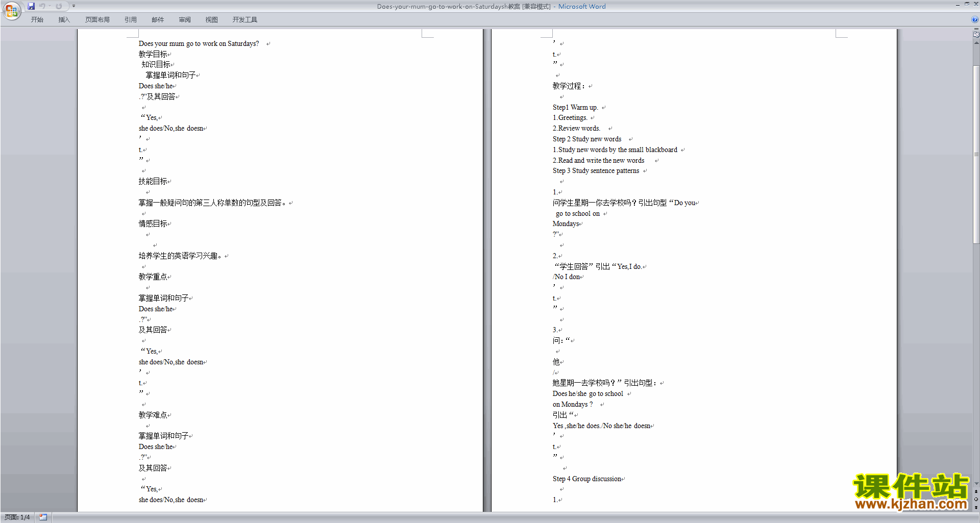Image resolution: width=980 pixels, height=523 pixels.
Task: Click the Redo/Repeat icon
Action: coord(59,6)
